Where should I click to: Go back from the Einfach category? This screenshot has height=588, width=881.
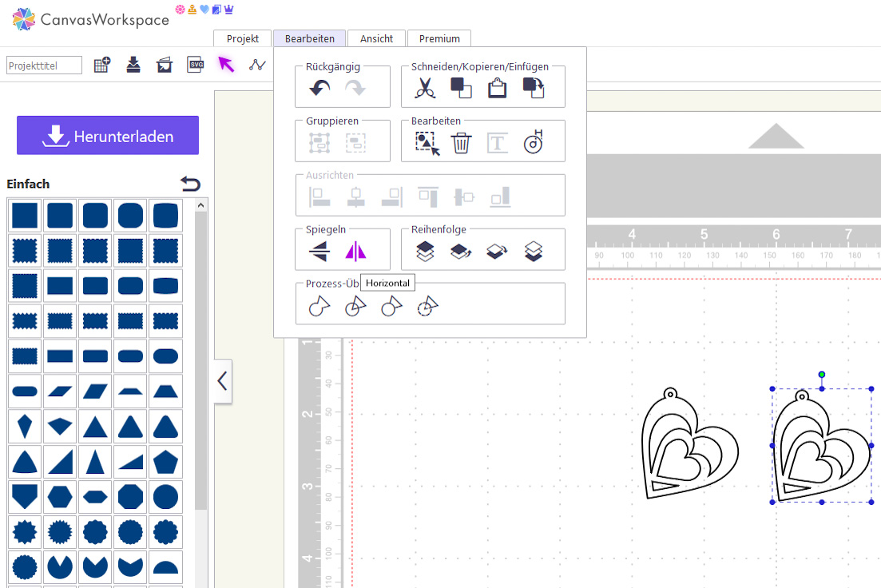(x=190, y=184)
